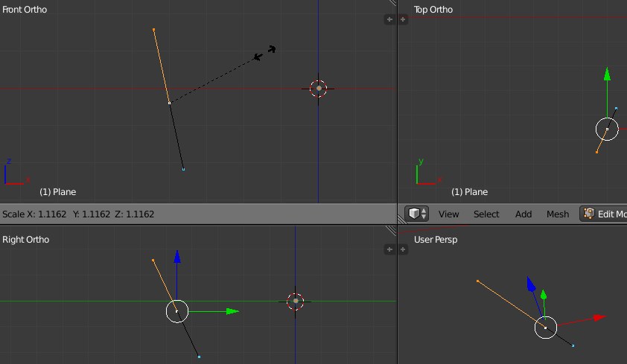This screenshot has height=364, width=627.
Task: Click the white manipulator circle in Right Ortho
Action: tap(177, 311)
